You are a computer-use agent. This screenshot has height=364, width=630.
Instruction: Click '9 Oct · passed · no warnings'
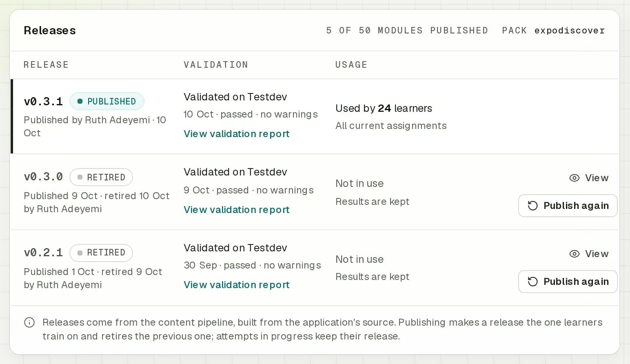[x=248, y=190]
